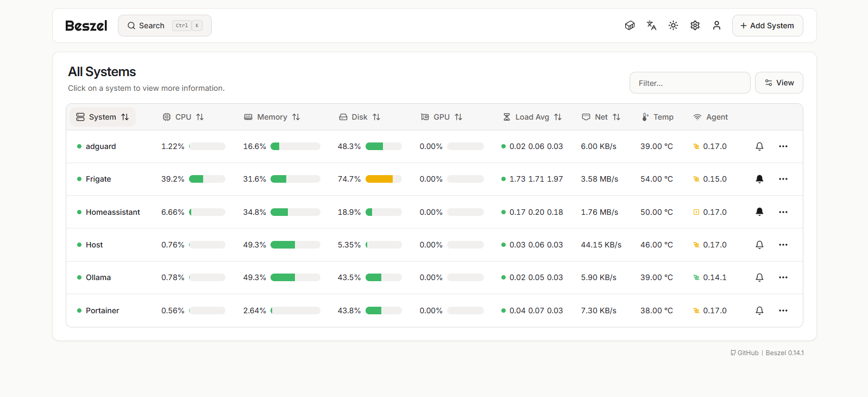Open the user account menu icon
Image resolution: width=868 pixels, height=397 pixels.
[716, 26]
